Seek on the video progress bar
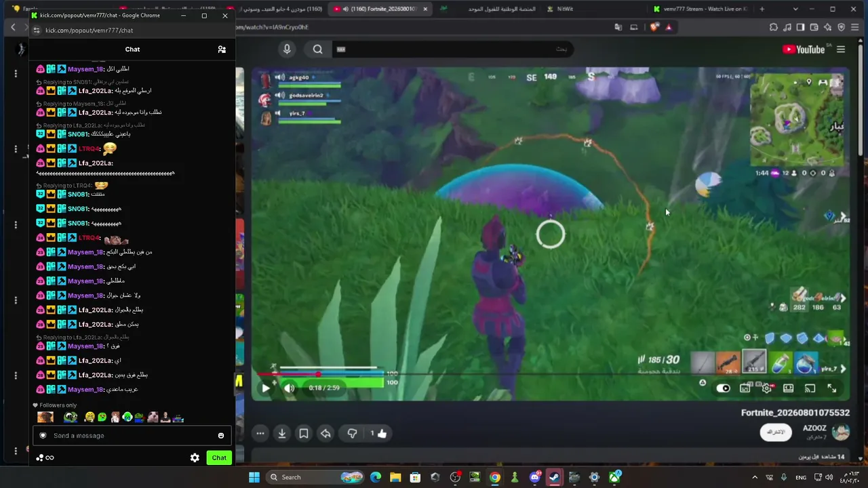This screenshot has width=868, height=488. coord(550,373)
